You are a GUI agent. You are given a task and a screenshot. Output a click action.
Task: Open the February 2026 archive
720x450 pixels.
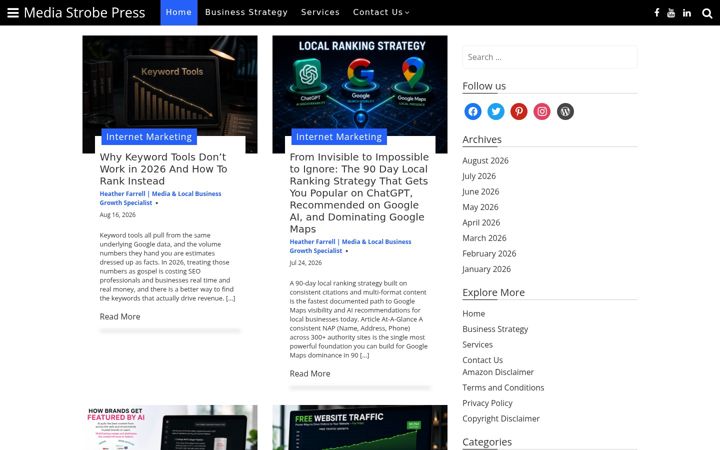(489, 253)
